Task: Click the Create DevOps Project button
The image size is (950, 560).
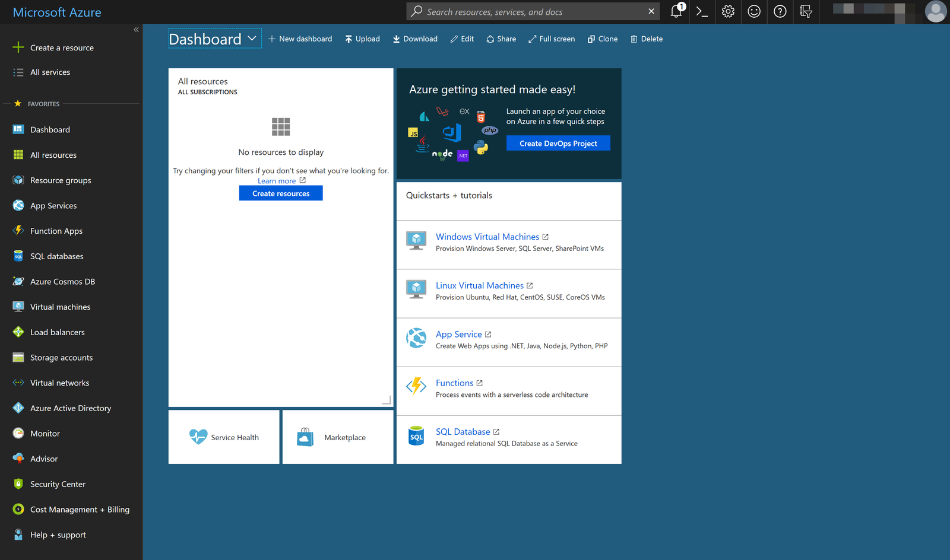Action: click(x=558, y=143)
